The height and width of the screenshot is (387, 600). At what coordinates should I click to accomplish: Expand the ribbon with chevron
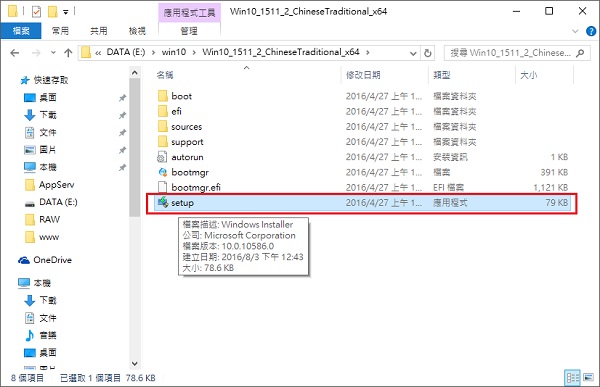point(575,31)
